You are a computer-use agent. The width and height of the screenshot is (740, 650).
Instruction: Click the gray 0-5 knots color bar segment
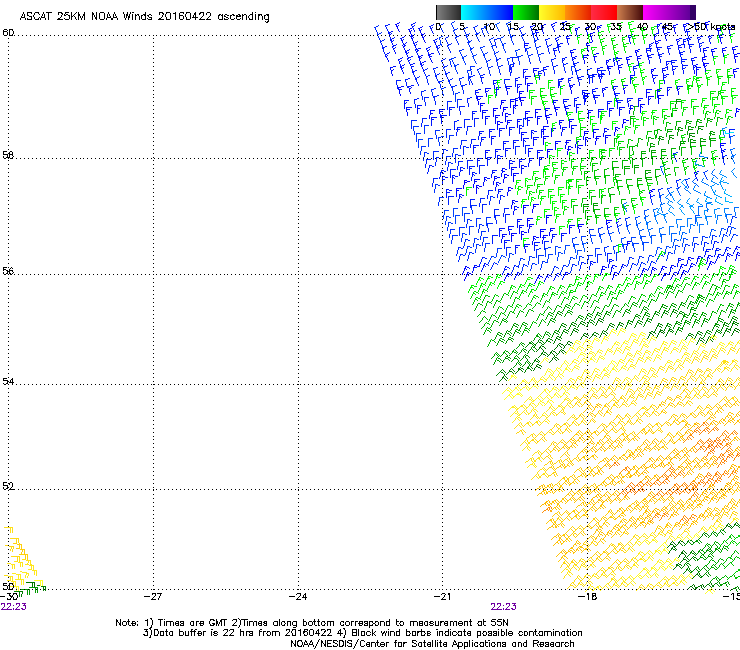448,12
